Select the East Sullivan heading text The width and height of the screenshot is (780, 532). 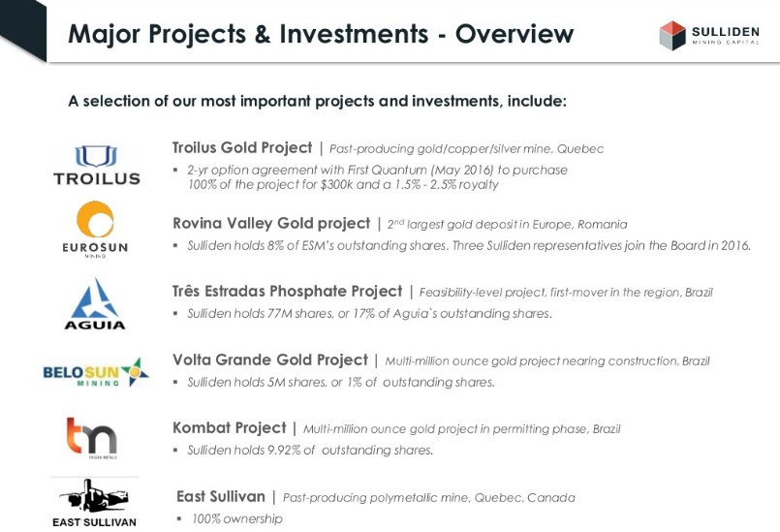coord(221,497)
